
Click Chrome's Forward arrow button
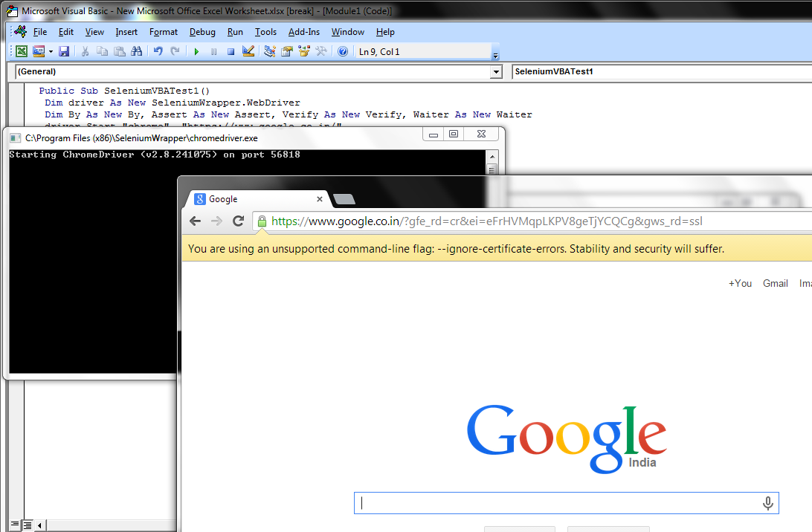click(x=216, y=221)
